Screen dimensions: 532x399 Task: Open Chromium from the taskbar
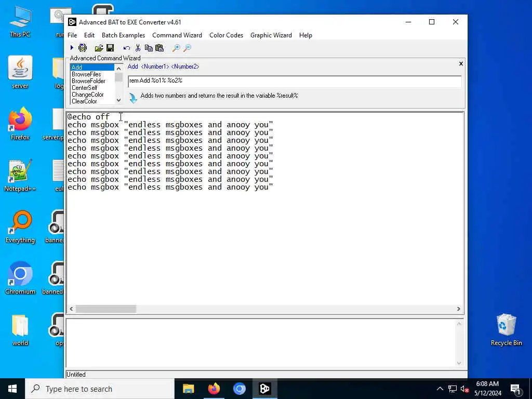point(239,389)
